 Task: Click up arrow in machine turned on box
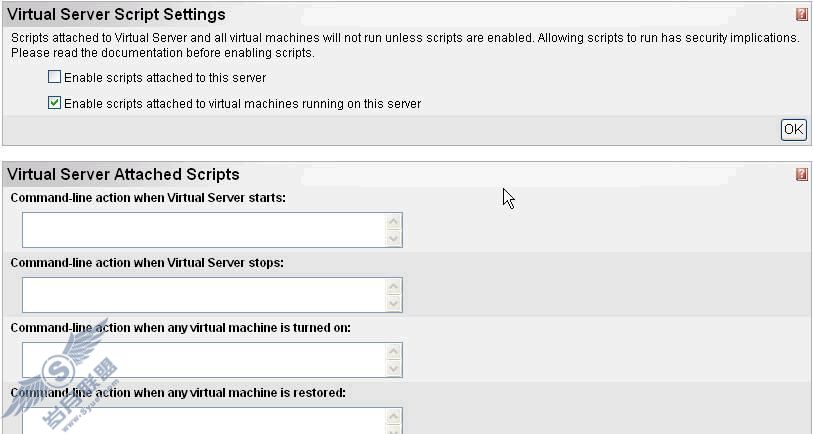tap(394, 352)
